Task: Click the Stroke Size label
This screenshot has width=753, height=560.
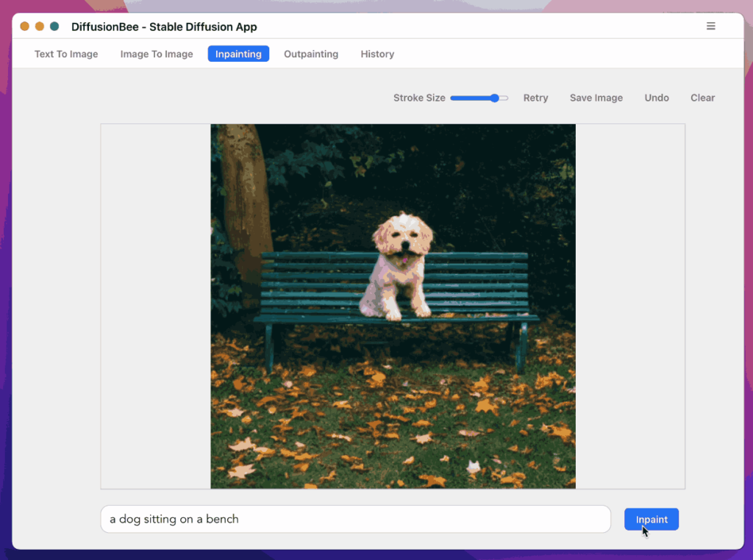Action: [x=418, y=97]
